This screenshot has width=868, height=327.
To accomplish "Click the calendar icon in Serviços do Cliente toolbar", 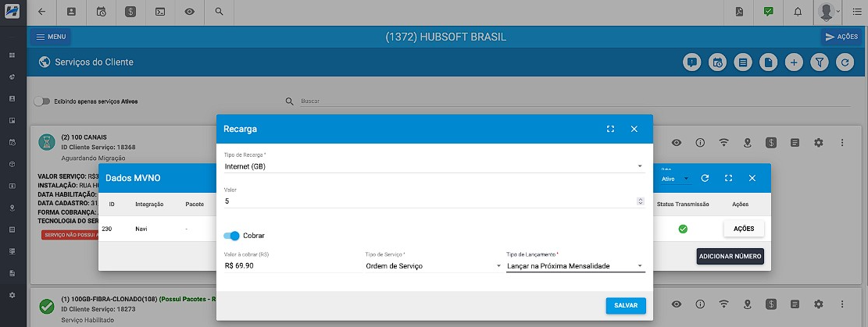I will (x=717, y=62).
